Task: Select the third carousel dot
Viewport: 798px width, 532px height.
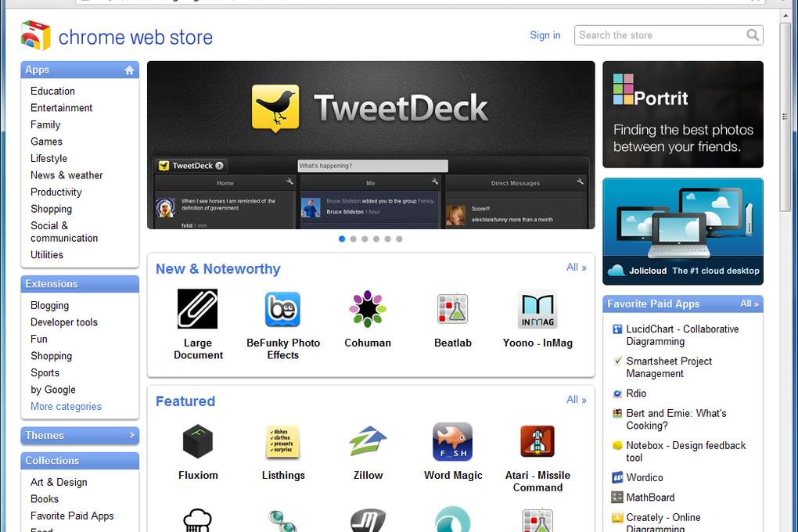Action: 365,239
